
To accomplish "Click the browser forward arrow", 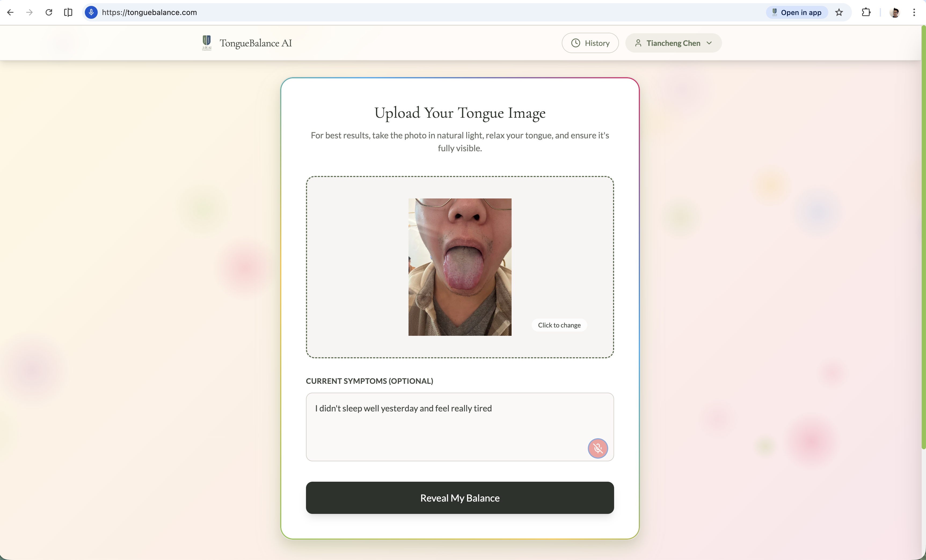I will pos(29,12).
